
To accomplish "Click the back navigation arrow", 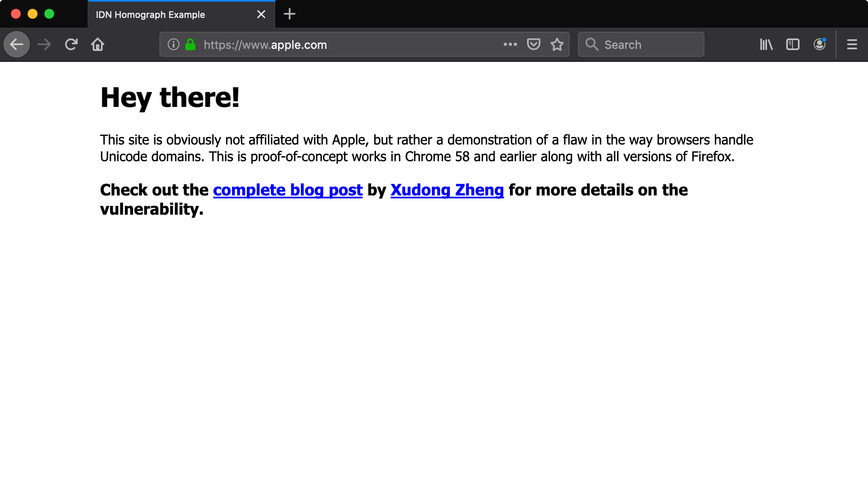I will point(17,44).
